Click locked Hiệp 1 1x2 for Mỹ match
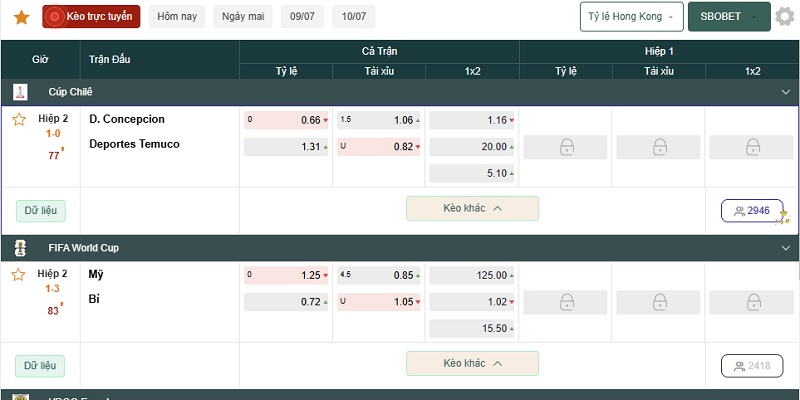Image resolution: width=800 pixels, height=400 pixels. click(x=752, y=302)
